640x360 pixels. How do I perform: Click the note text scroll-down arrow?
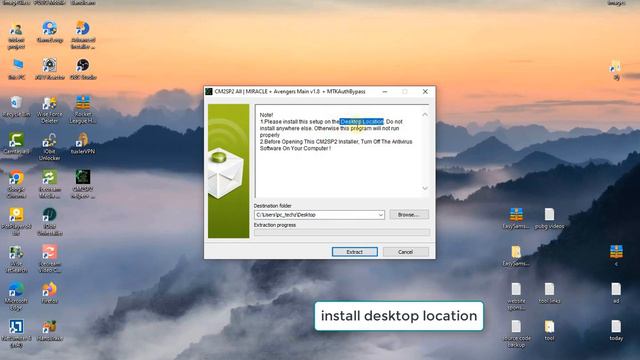coord(425,188)
